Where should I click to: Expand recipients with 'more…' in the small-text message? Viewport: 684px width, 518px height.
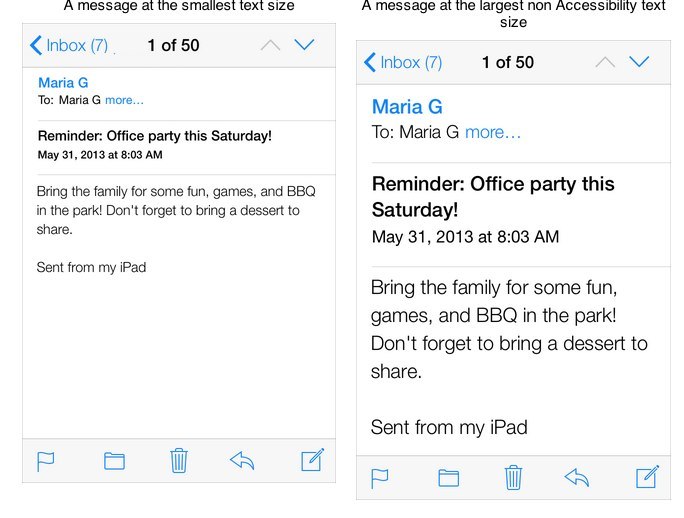pos(124,100)
